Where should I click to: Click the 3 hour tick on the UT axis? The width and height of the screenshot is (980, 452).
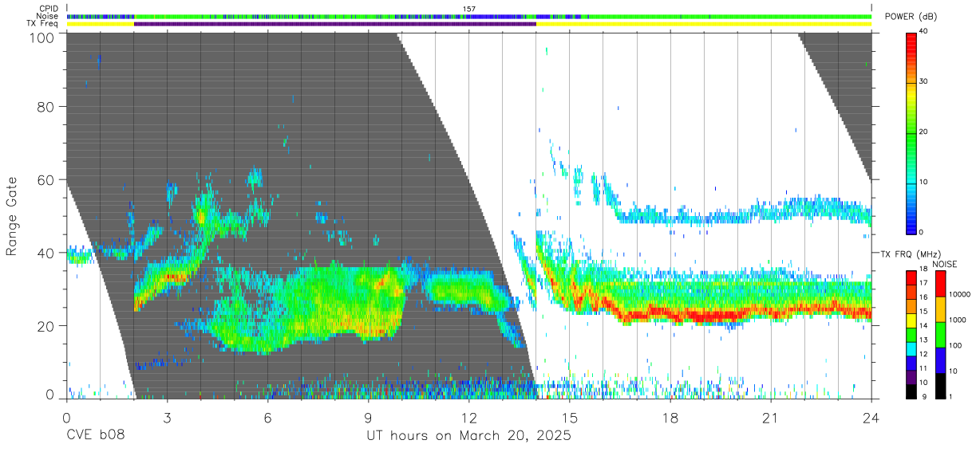tap(167, 418)
